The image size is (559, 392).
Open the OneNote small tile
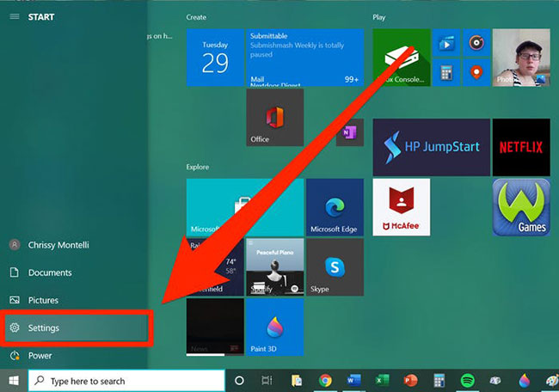(350, 132)
